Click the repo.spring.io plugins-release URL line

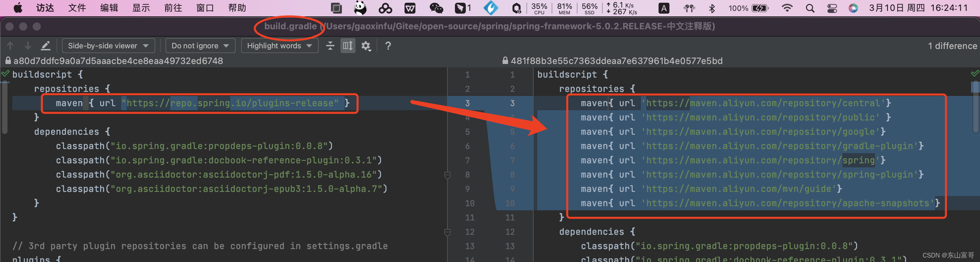pyautogui.click(x=203, y=103)
